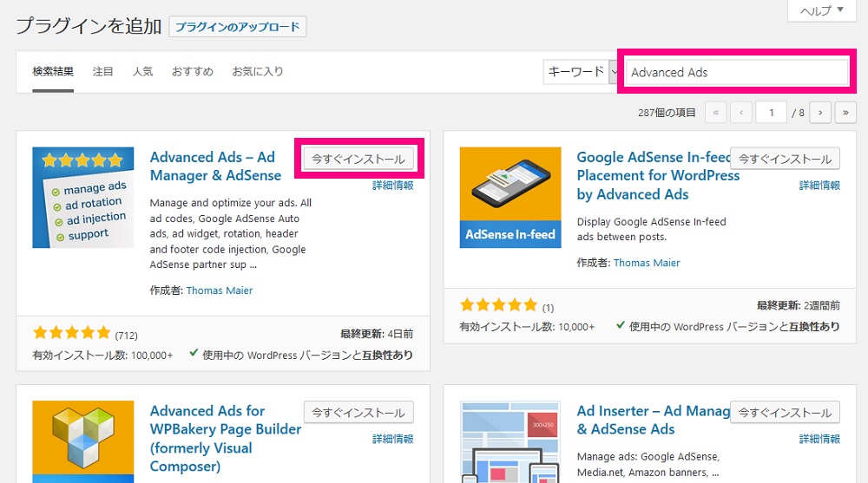
Task: Install Advanced Ads – Ad Manager & AdSense
Action: (x=358, y=159)
